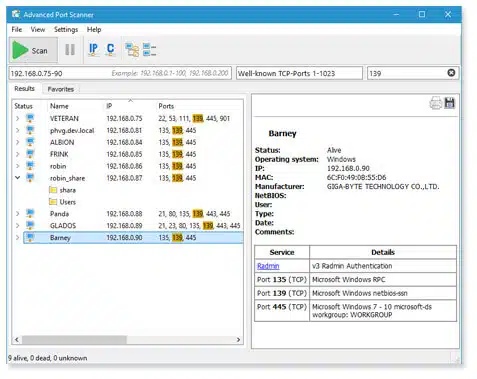Viewport: 477px width, 379px height.
Task: Open the Radmin service link
Action: click(x=268, y=266)
